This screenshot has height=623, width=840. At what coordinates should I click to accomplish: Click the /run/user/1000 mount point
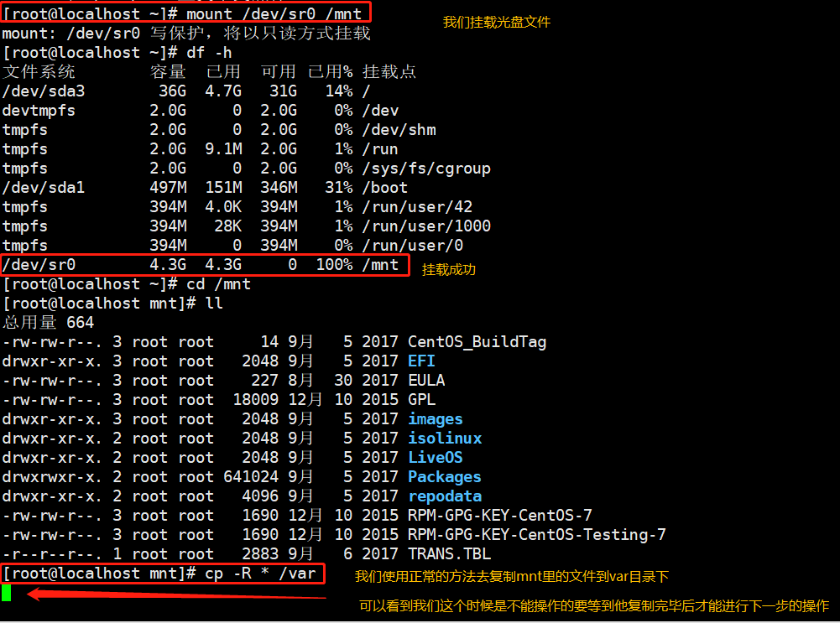[x=426, y=226]
